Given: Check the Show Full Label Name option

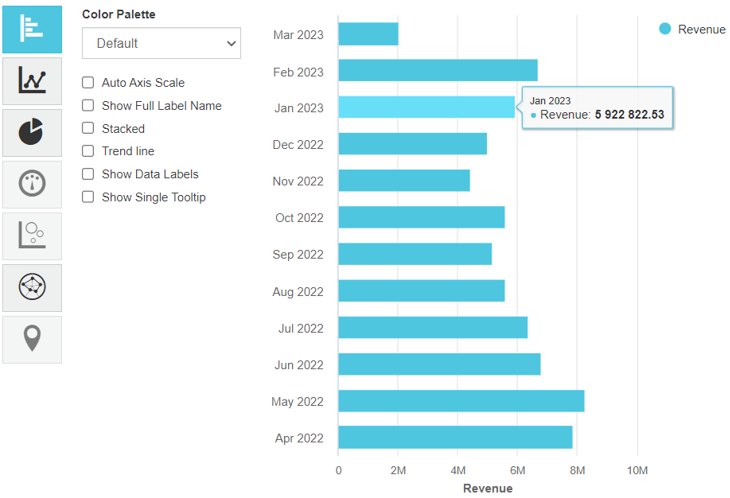Looking at the screenshot, I should click(88, 106).
